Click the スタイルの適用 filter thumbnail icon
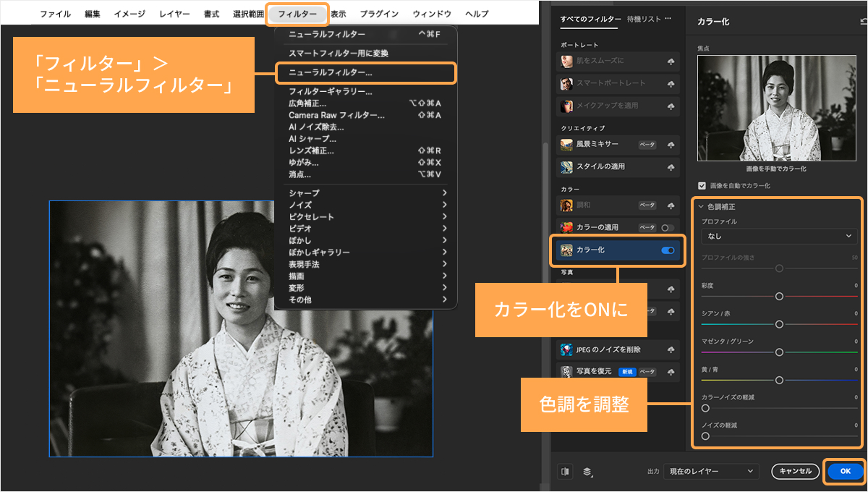The width and height of the screenshot is (868, 492). (566, 167)
